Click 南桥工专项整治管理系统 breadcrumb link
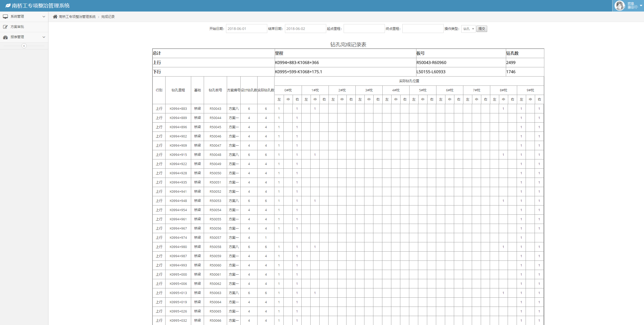Image resolution: width=644 pixels, height=325 pixels. pyautogui.click(x=77, y=17)
